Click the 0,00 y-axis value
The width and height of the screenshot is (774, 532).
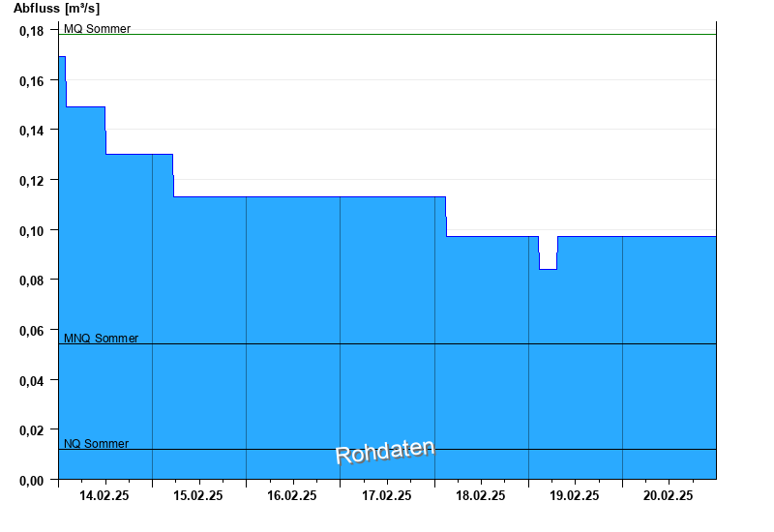click(32, 481)
